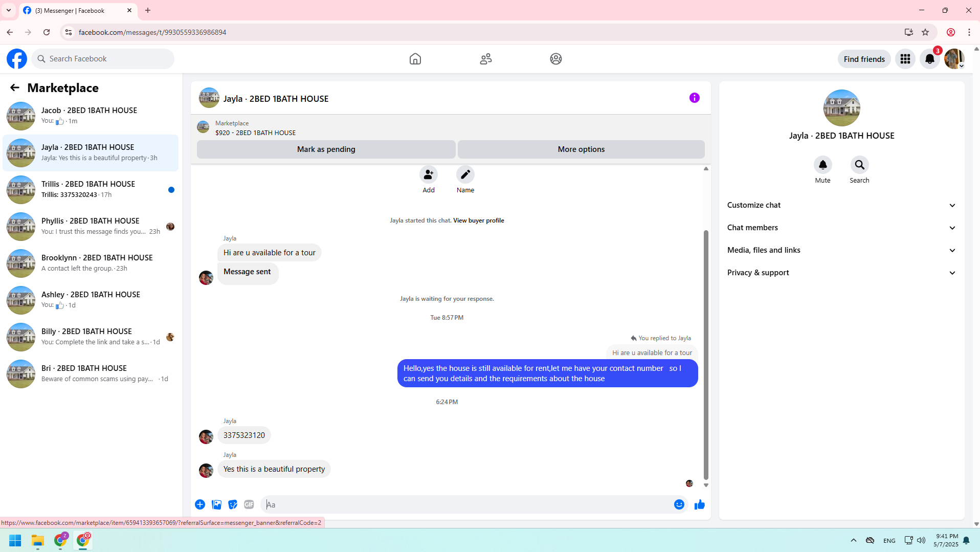Image resolution: width=980 pixels, height=552 pixels.
Task: Open View buyer profile link
Action: click(x=478, y=220)
